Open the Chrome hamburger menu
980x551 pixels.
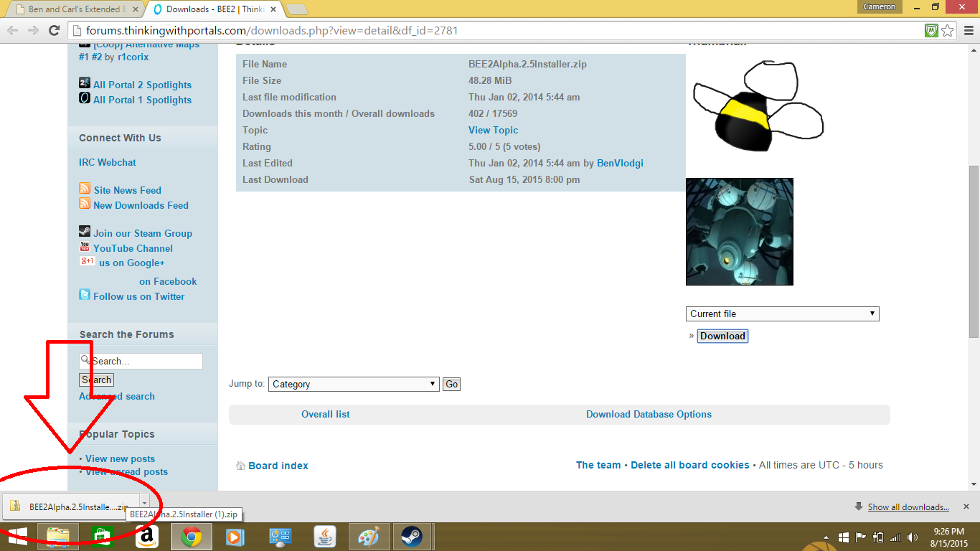tap(968, 30)
